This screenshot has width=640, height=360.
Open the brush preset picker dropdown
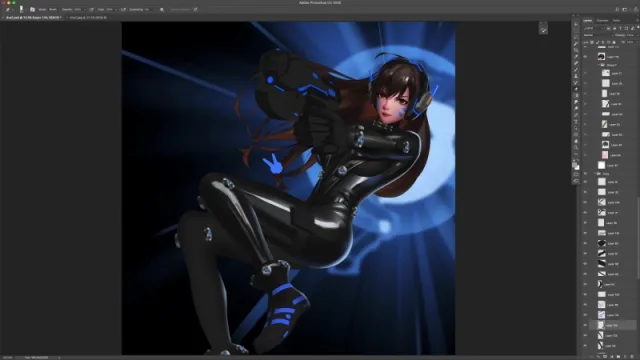(x=26, y=9)
